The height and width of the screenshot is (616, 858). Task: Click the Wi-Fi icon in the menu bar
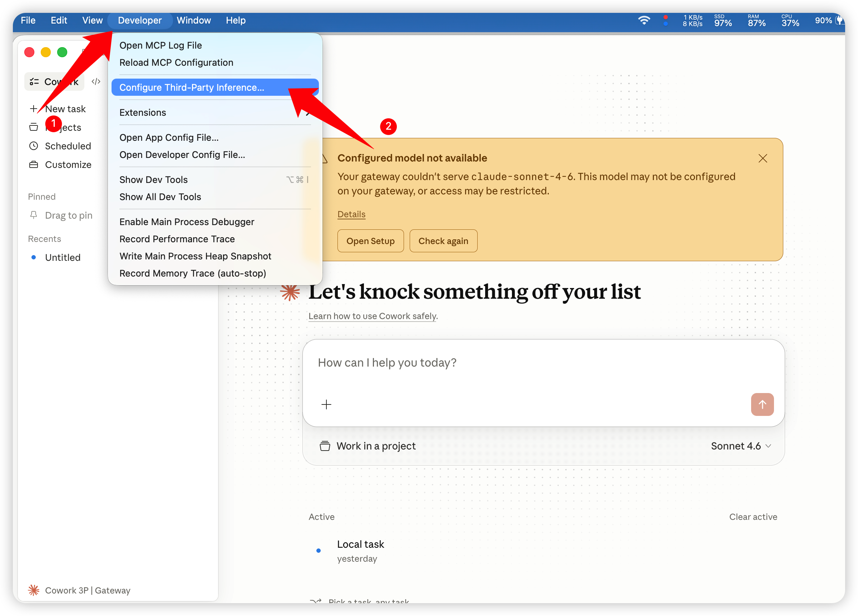(x=644, y=20)
